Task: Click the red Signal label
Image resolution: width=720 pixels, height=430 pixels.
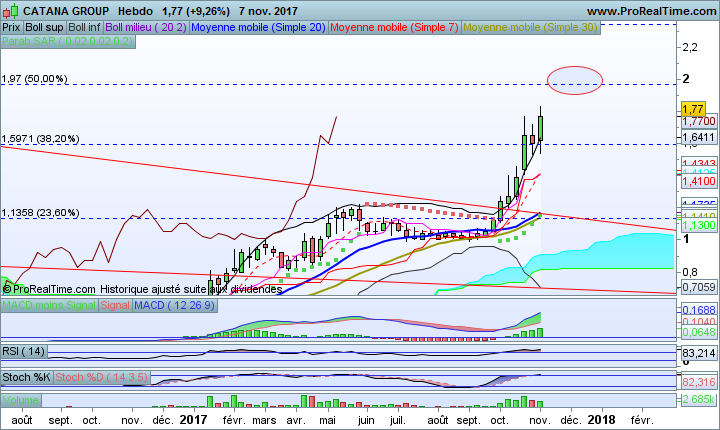Action: point(115,306)
